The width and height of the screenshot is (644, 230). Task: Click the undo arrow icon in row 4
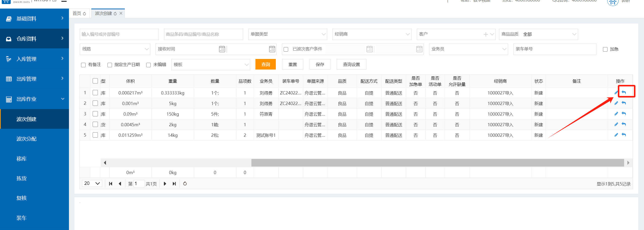pyautogui.click(x=624, y=124)
